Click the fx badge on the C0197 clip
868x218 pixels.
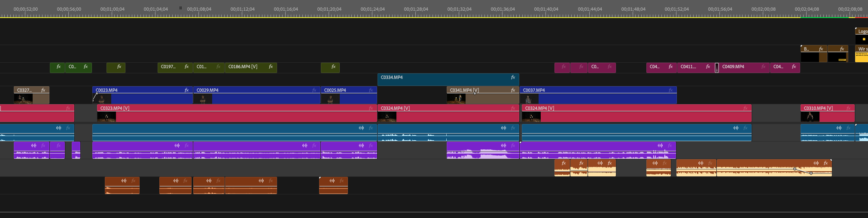pyautogui.click(x=186, y=67)
